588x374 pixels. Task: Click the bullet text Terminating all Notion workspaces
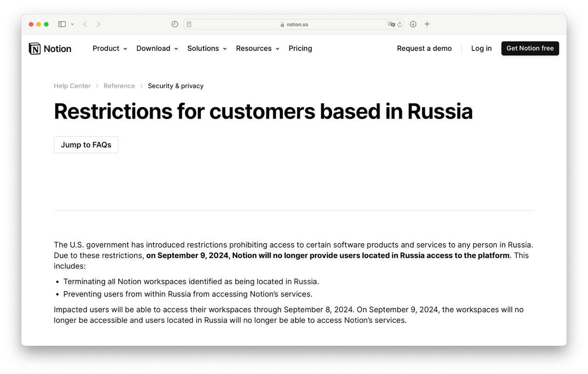[191, 282]
